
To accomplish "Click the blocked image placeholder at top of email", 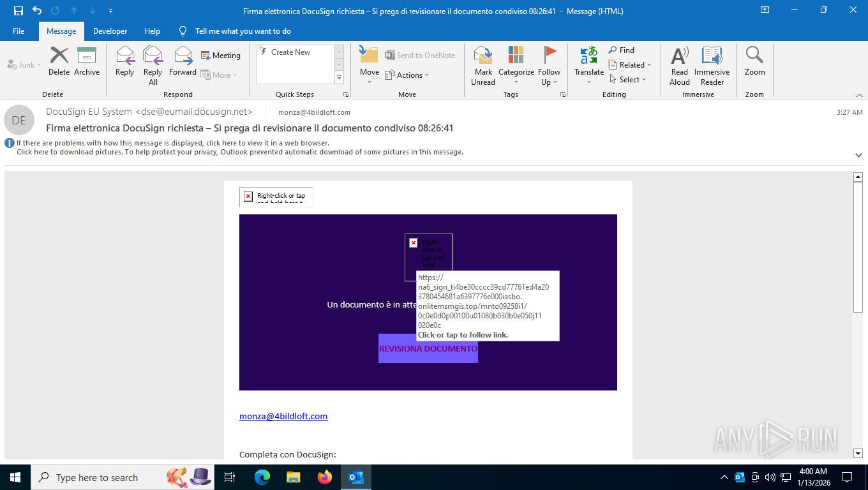I will [x=276, y=197].
